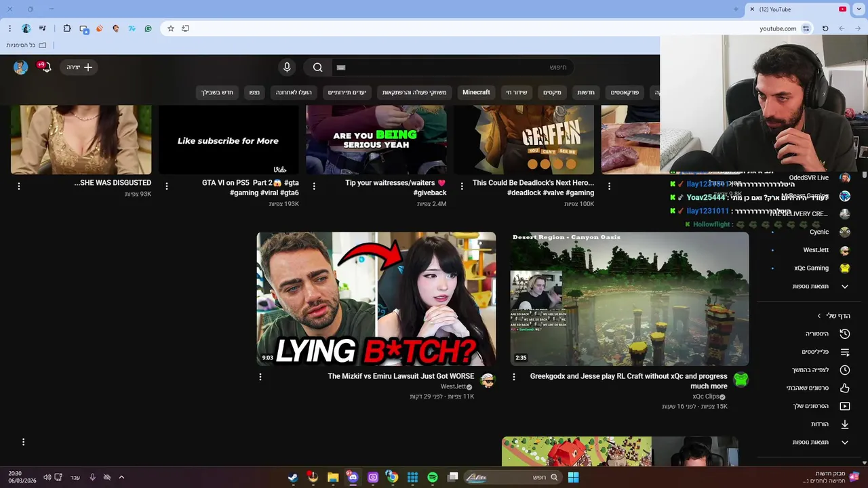Screen dimensions: 868x488
Task: Open OdedSVR Live subscription in sidebar
Action: point(810,178)
